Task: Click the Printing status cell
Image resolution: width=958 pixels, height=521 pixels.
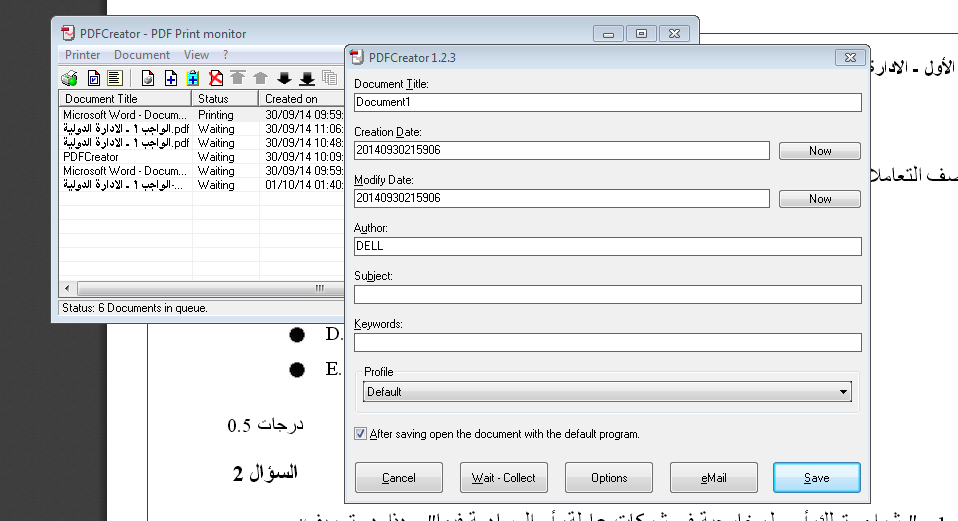Action: [216, 115]
